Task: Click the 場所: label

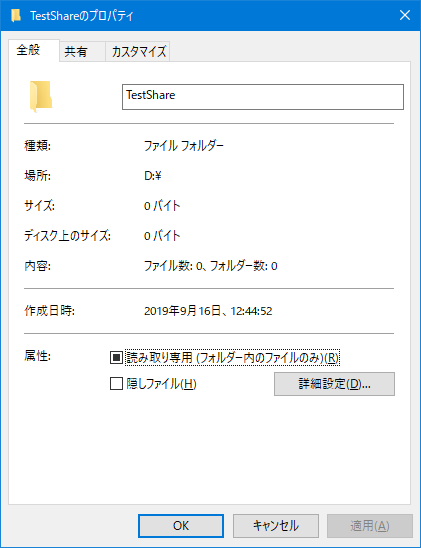Action: click(x=37, y=175)
